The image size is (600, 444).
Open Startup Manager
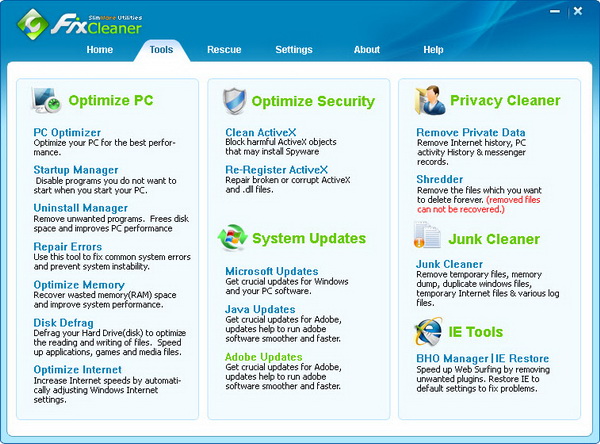pos(76,170)
